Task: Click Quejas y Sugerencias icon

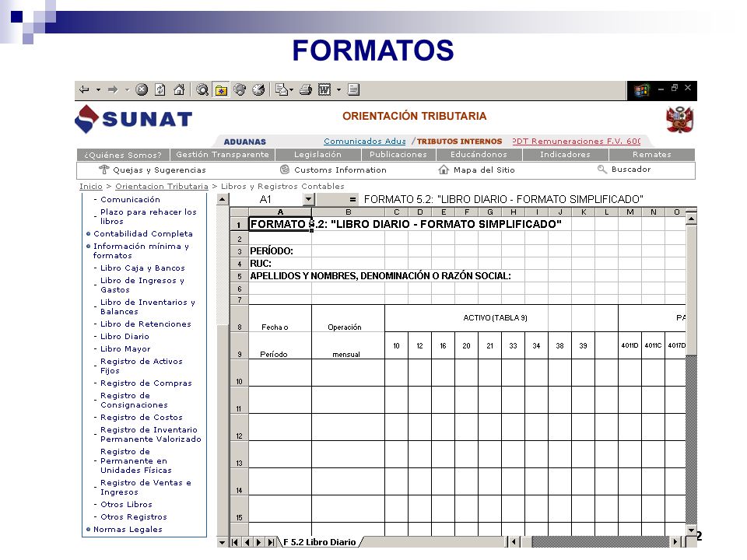Action: [103, 170]
